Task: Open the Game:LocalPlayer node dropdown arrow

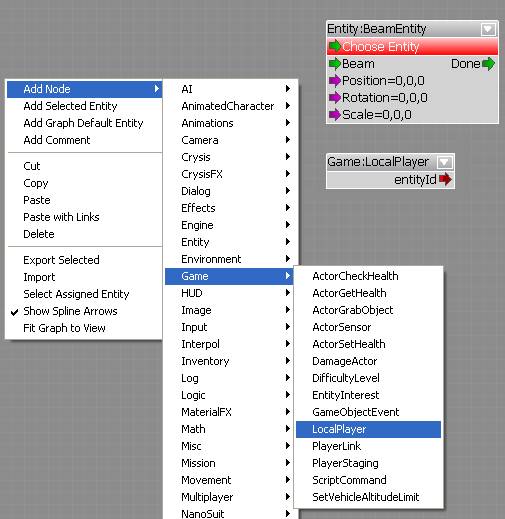Action: tap(445, 162)
